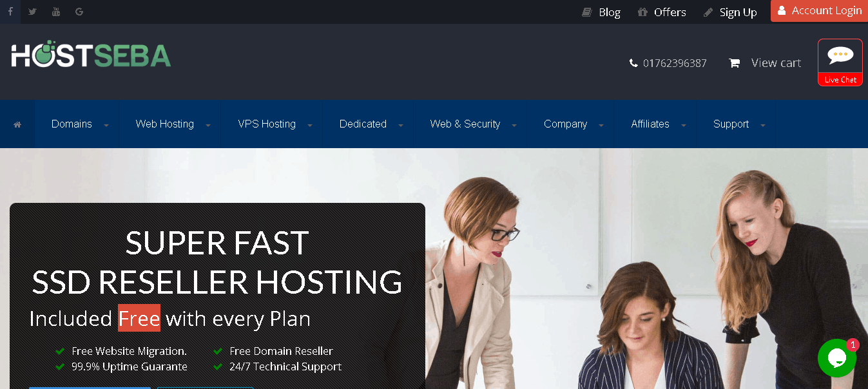
Task: Click checkmark beside Free Domain Reseller
Action: click(x=218, y=351)
